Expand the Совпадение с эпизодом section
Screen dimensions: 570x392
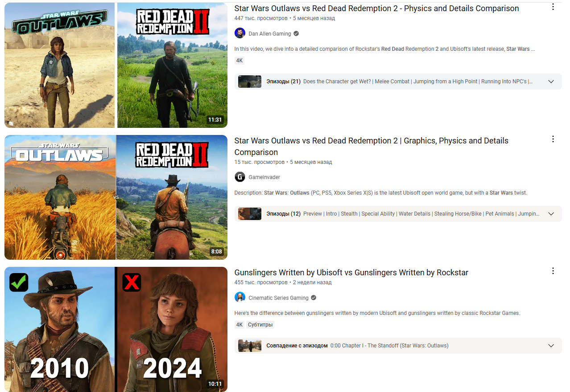click(x=551, y=346)
